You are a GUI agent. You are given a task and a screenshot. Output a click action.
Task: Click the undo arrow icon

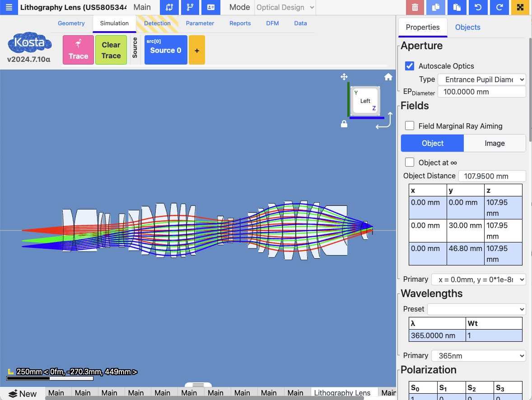coord(478,7)
